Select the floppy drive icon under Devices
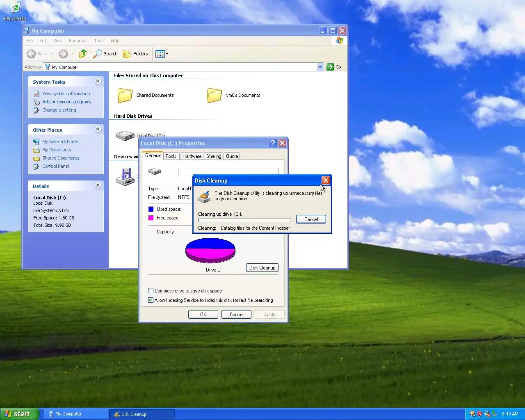The height and width of the screenshot is (420, 525). (125, 177)
